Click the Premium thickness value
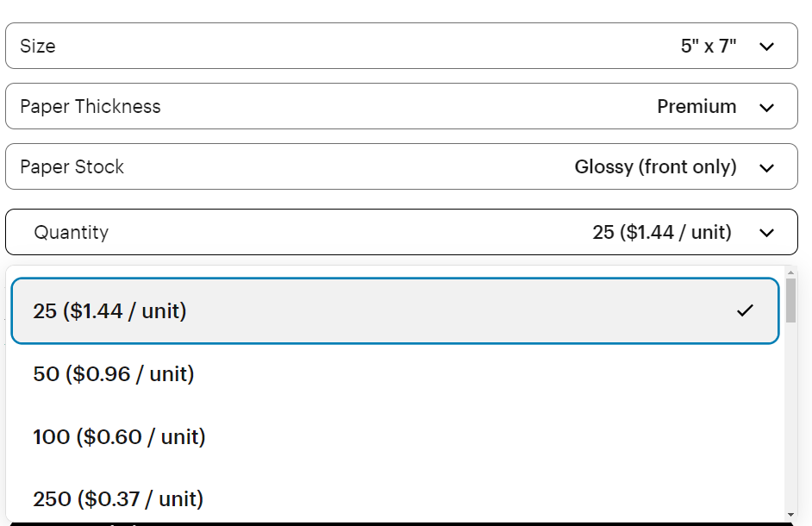 [696, 107]
